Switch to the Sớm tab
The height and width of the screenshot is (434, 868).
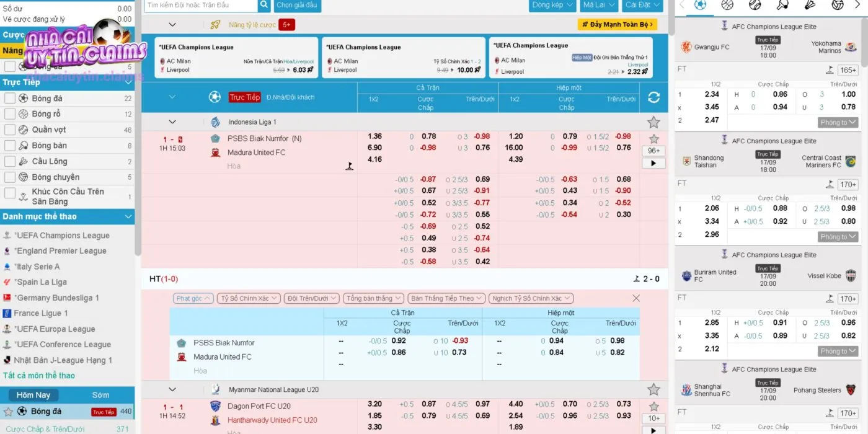click(x=100, y=395)
